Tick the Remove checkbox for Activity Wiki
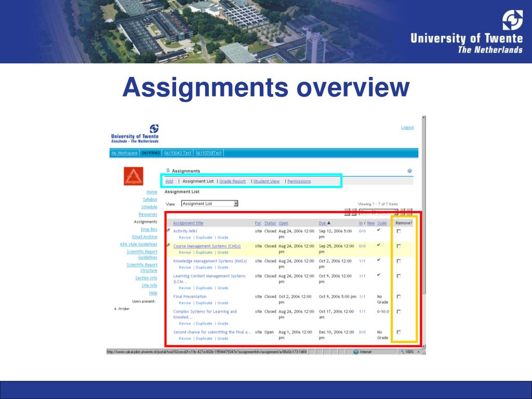Viewport: 532px width, 399px height. [x=398, y=231]
